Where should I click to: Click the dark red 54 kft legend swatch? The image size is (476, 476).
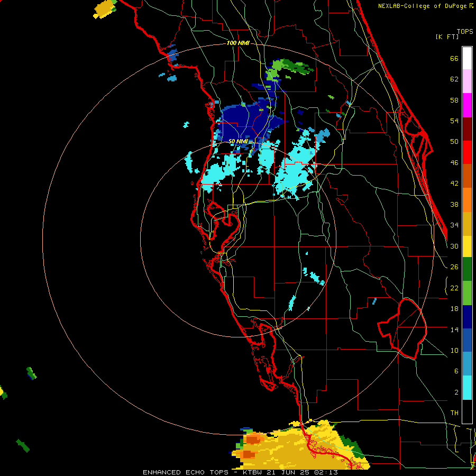click(467, 129)
